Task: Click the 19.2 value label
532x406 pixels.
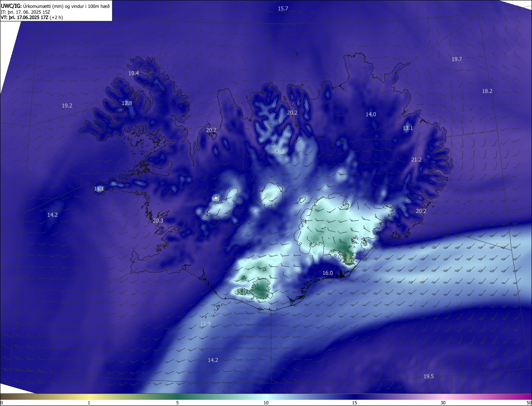Action: [x=67, y=106]
